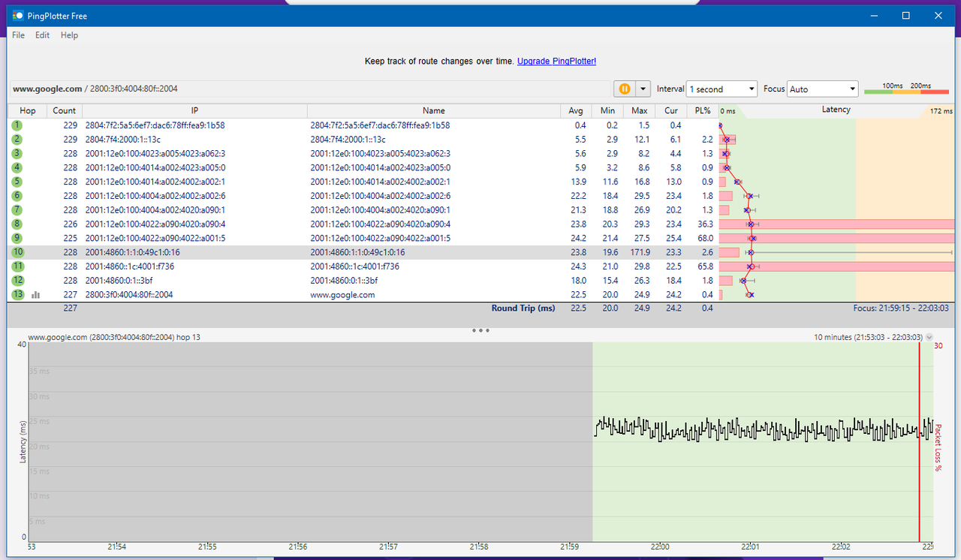Click the hop 11 green circle icon
The height and width of the screenshot is (560, 961).
pos(17,266)
